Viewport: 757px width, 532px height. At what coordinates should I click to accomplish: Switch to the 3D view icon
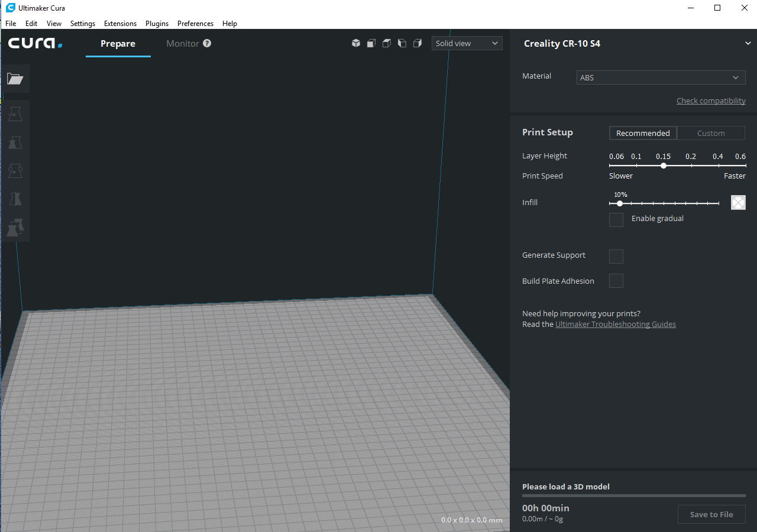point(356,43)
